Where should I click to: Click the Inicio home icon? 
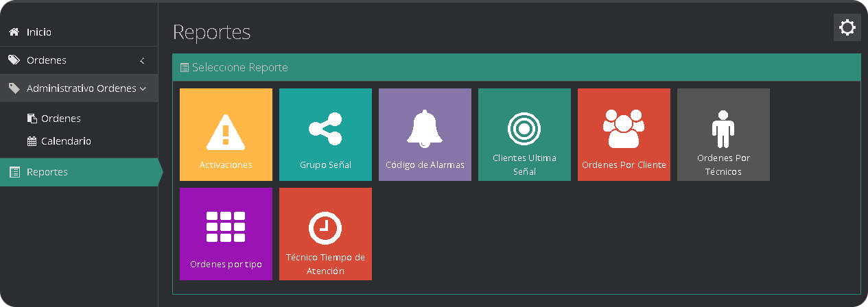pos(13,32)
